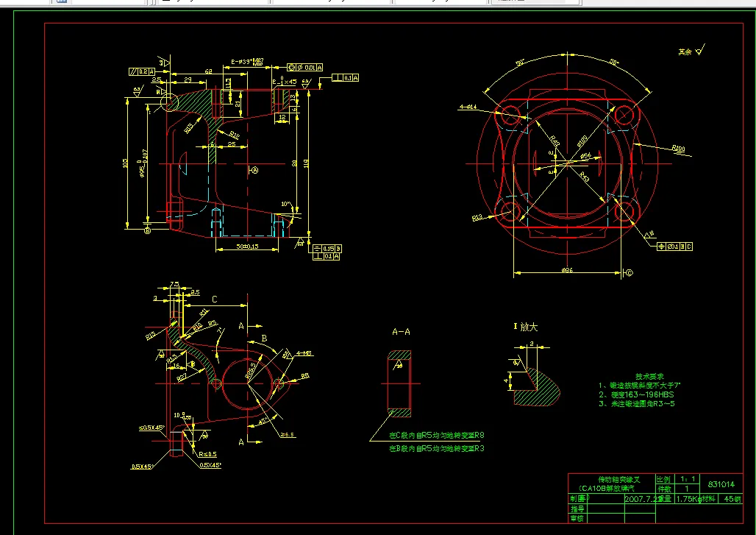Select the segment label C in lower-left view
Viewport: 756px width, 535px height.
(214, 300)
